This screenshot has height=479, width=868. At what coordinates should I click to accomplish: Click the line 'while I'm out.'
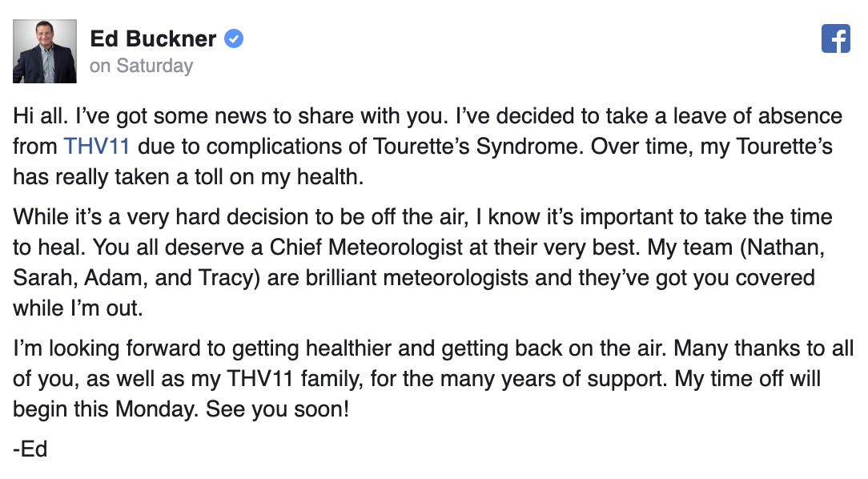78,308
